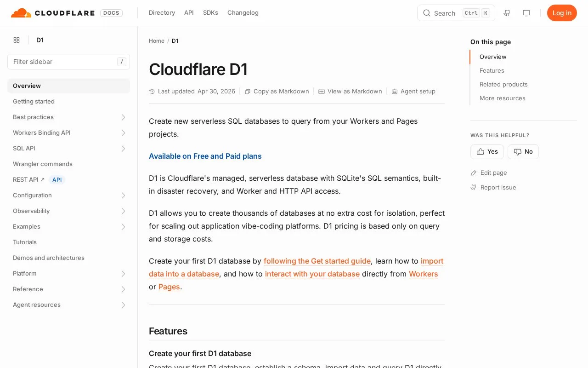Click the pencil icon next to Edit page
588x368 pixels.
(x=474, y=173)
